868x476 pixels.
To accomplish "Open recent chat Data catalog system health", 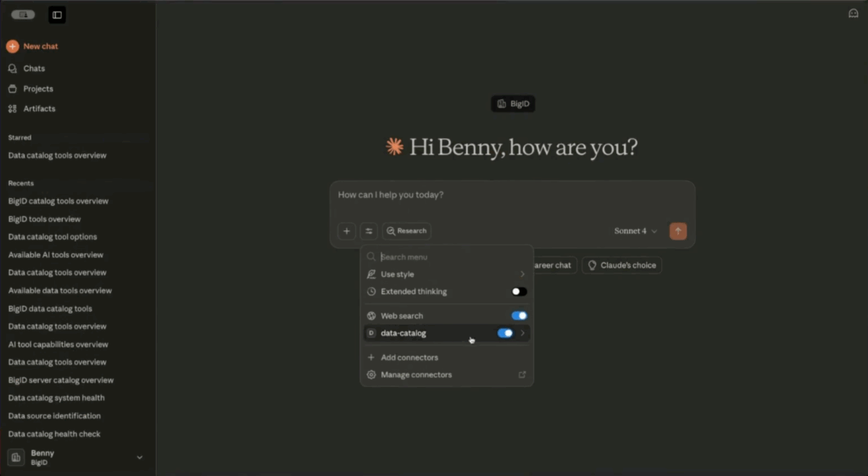I will 56,398.
